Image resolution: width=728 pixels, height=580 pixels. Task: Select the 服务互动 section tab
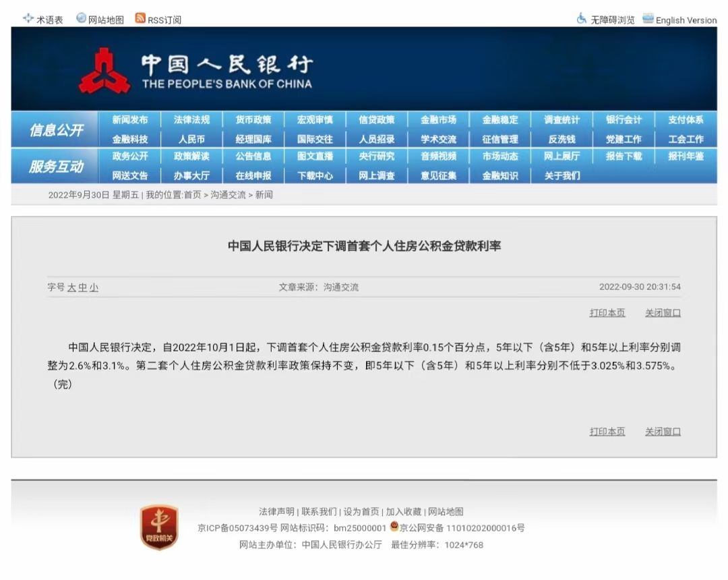coord(56,166)
